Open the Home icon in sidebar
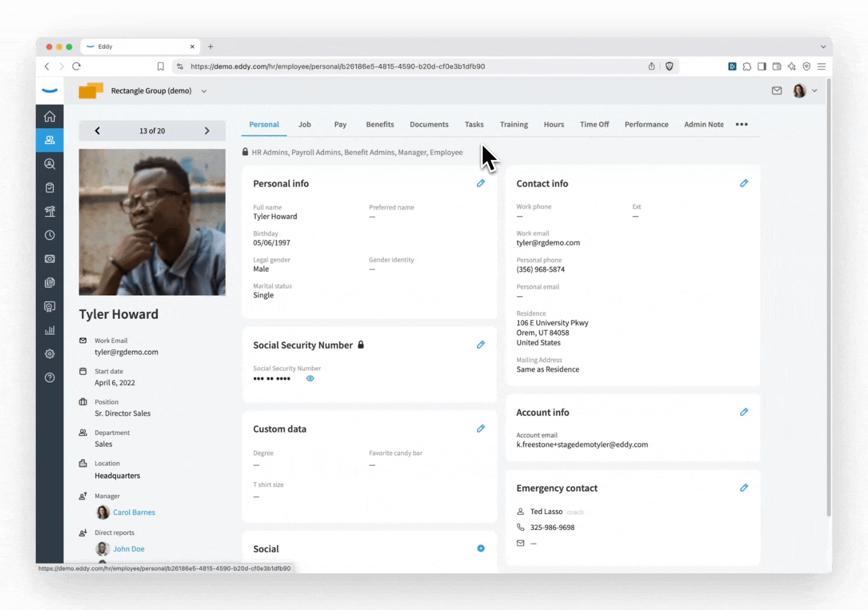Image resolution: width=868 pixels, height=610 pixels. click(x=50, y=116)
